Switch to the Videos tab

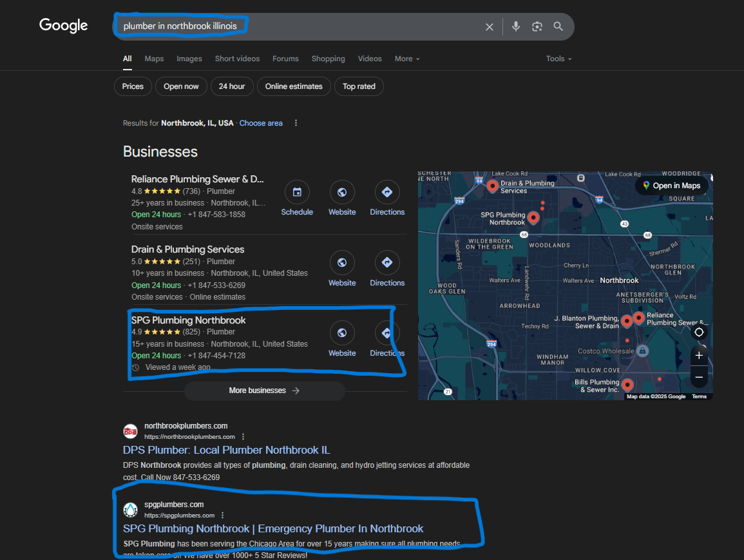pyautogui.click(x=370, y=59)
